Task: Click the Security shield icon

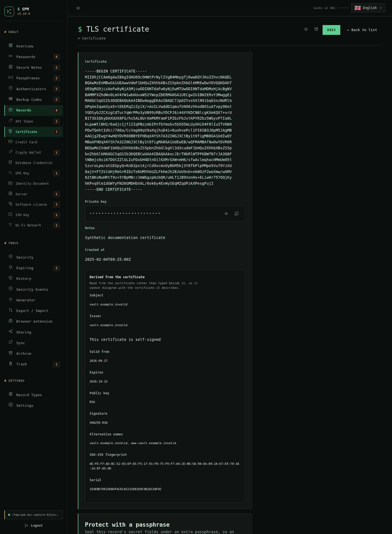Action: click(x=11, y=257)
